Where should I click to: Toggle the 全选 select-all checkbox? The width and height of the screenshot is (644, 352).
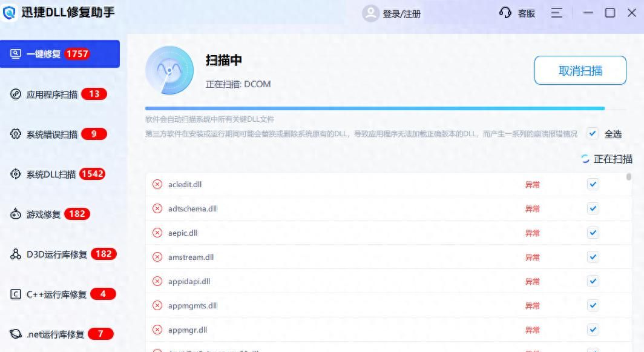(x=593, y=134)
